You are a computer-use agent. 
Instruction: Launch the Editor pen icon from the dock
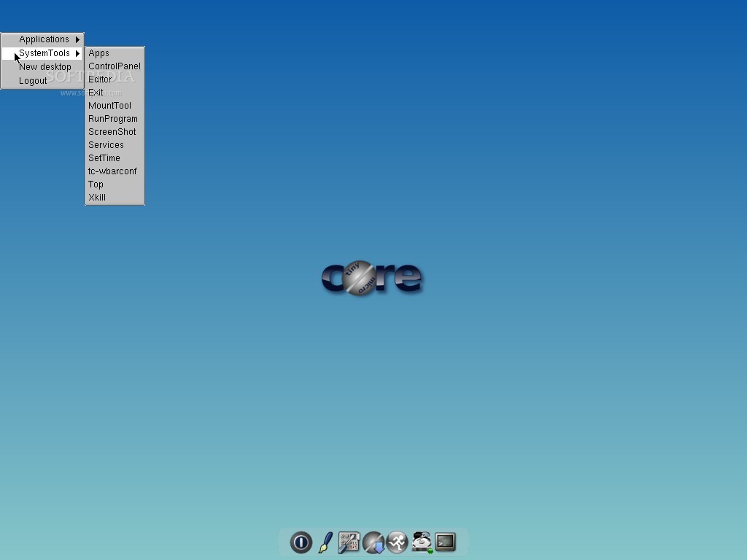325,542
